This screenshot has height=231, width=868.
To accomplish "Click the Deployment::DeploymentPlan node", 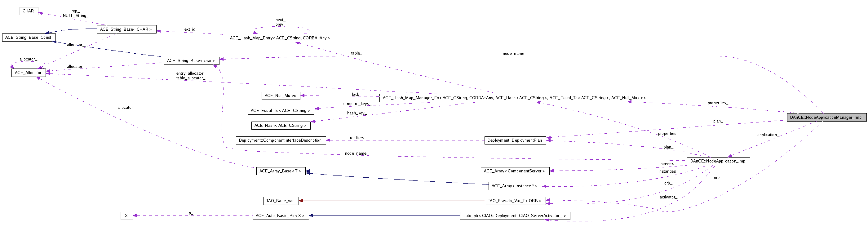I will 515,140.
